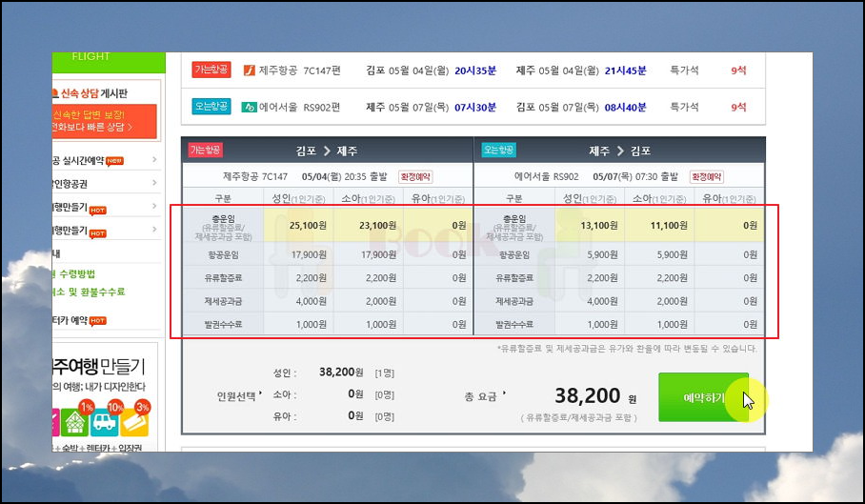Click the ticket icon with 3% badge
This screenshot has width=865, height=504.
134,422
